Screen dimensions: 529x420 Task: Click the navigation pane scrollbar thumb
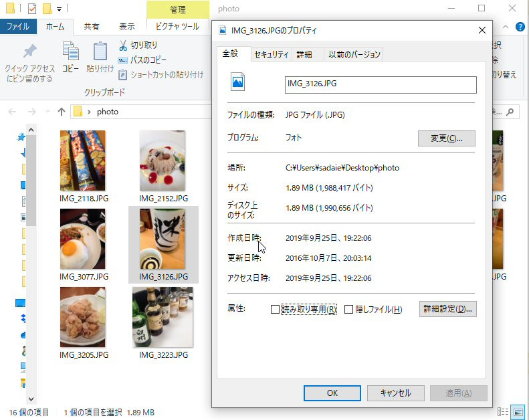point(31,181)
